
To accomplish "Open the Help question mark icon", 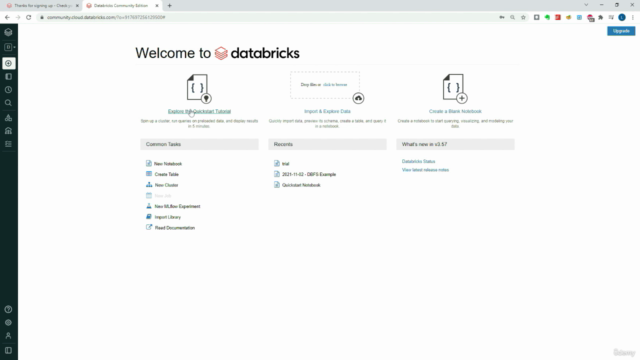I will [8, 309].
